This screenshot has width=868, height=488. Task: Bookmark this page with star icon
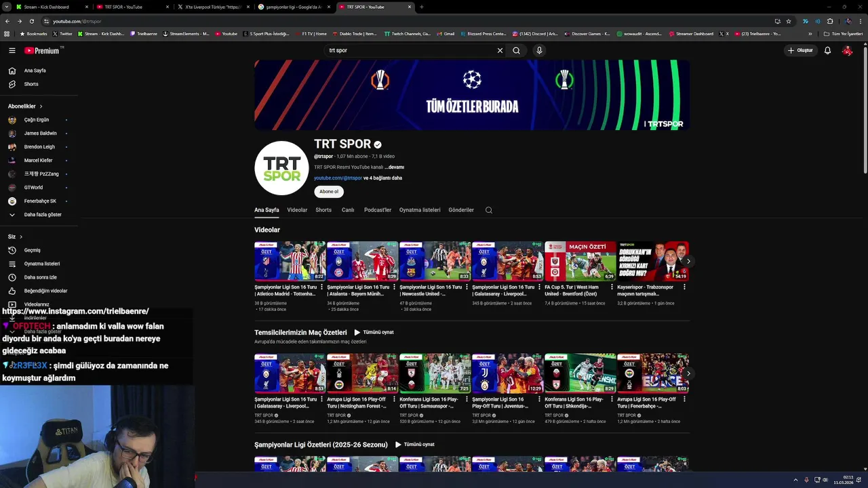[789, 21]
